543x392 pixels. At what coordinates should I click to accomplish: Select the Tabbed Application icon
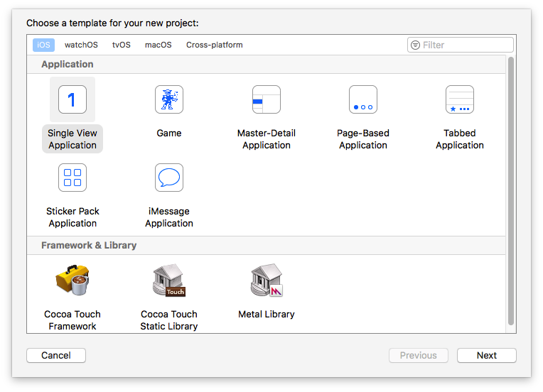coord(460,99)
